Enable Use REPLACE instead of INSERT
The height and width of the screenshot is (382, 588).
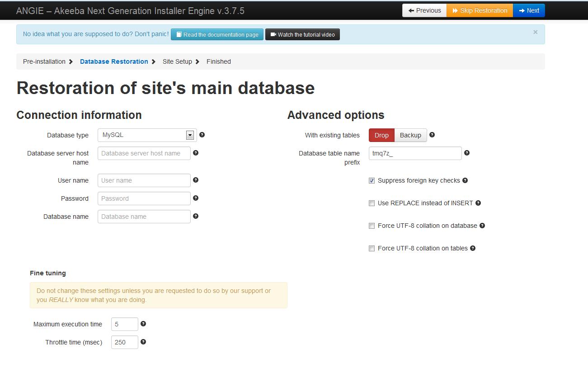click(x=372, y=203)
